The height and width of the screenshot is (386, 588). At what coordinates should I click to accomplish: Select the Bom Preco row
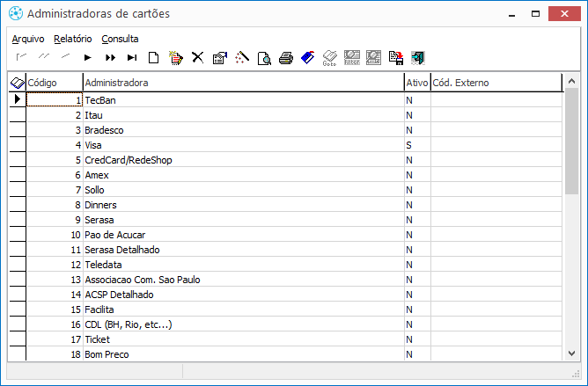tap(294, 354)
